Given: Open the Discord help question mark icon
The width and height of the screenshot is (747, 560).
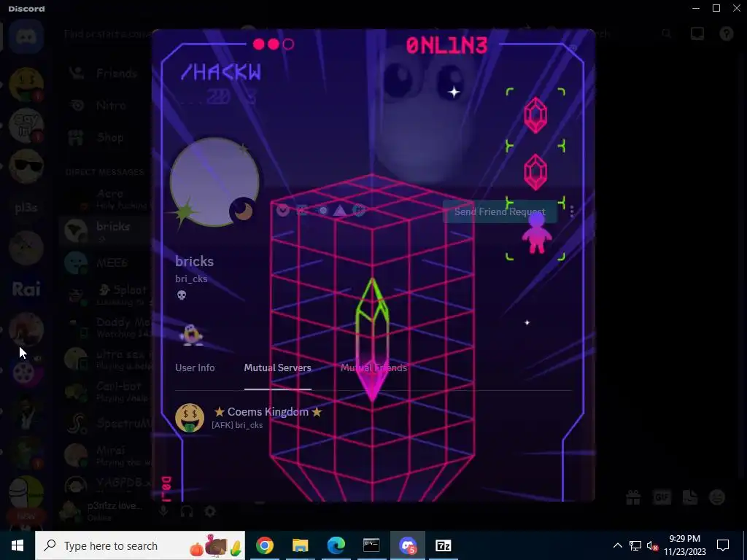Looking at the screenshot, I should point(726,34).
